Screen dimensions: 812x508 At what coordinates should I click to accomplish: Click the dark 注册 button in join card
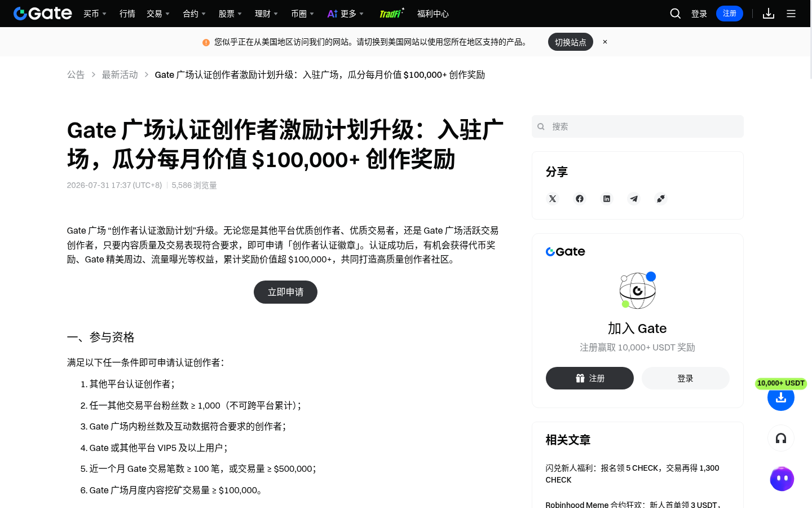590,378
